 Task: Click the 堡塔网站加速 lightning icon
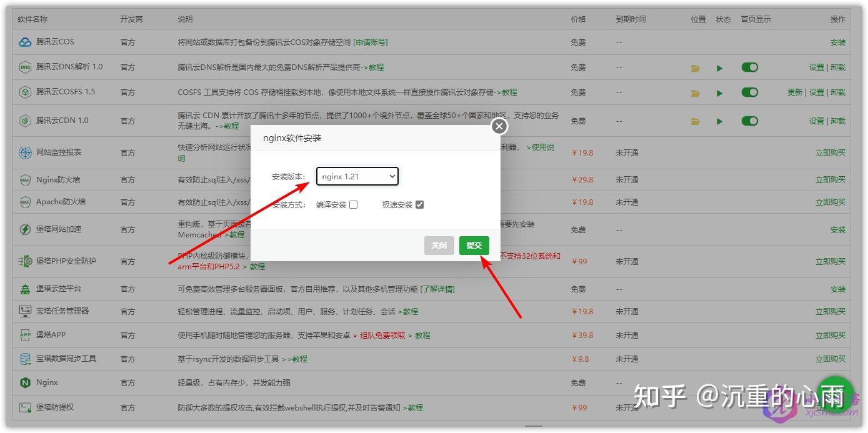[x=25, y=229]
